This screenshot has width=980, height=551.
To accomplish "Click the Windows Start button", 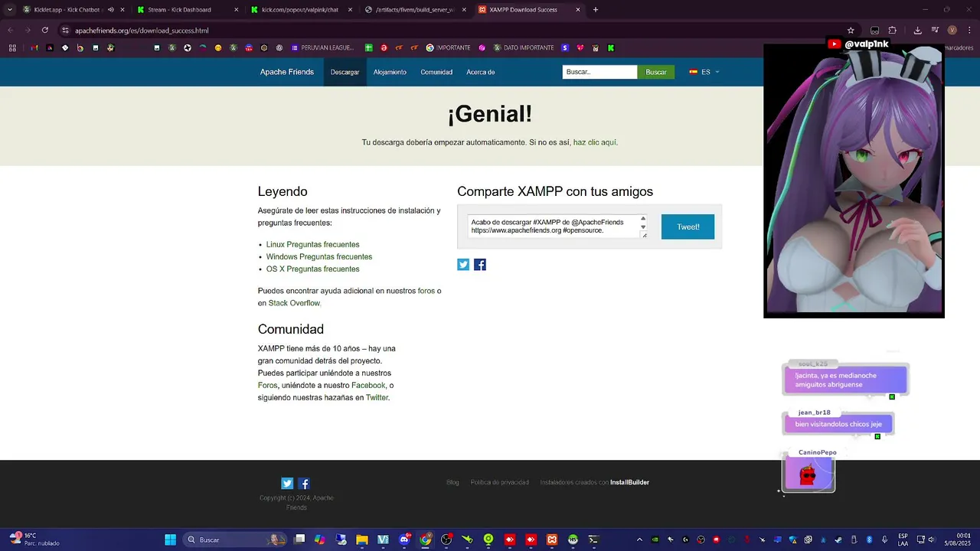I will (170, 540).
